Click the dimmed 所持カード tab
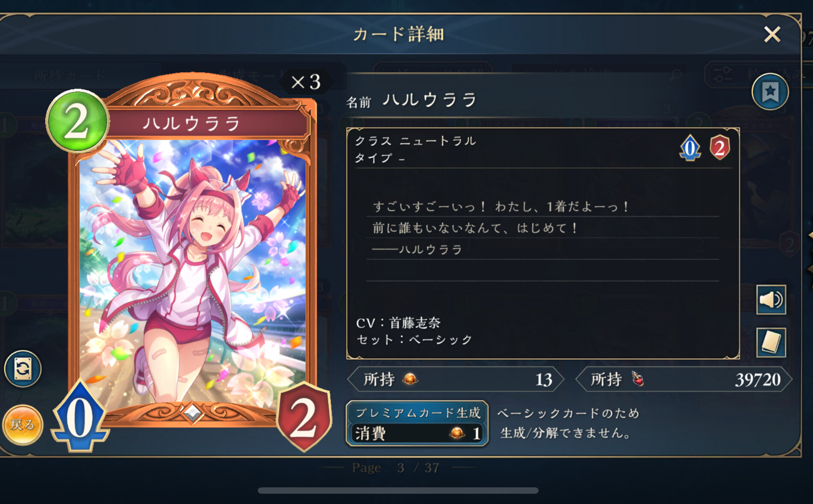 pyautogui.click(x=70, y=76)
